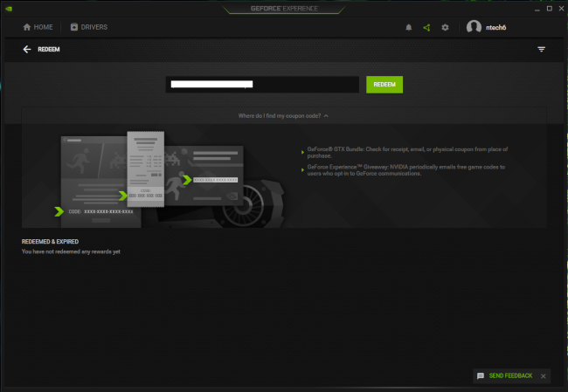Click the coupon code input field
The image size is (568, 392).
click(262, 85)
